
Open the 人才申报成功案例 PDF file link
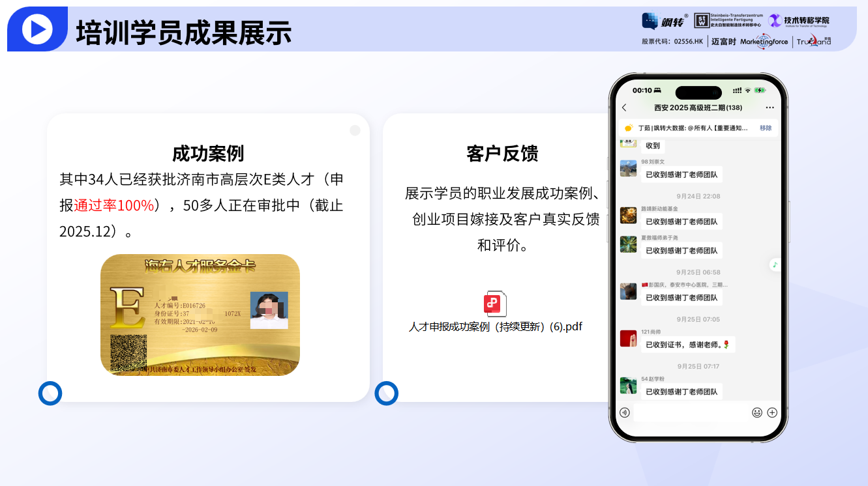click(x=496, y=327)
